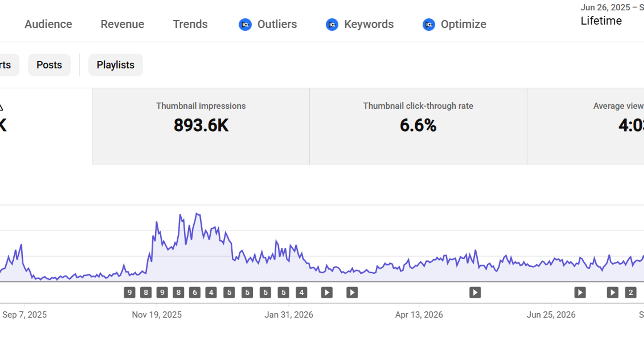Click the 4 marker directly right of the 6 marker

pyautogui.click(x=211, y=293)
